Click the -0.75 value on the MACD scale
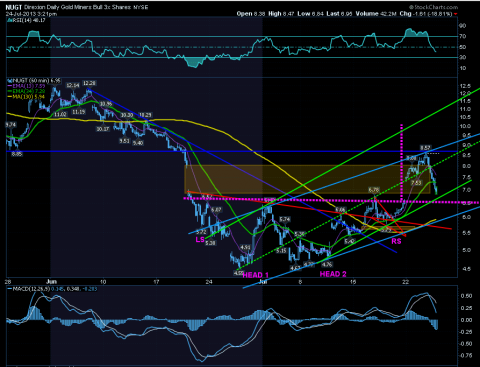The width and height of the screenshot is (480, 367). [465, 355]
